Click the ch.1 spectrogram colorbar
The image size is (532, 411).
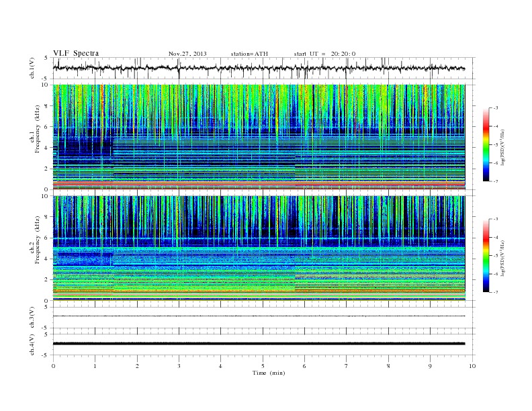(x=486, y=144)
